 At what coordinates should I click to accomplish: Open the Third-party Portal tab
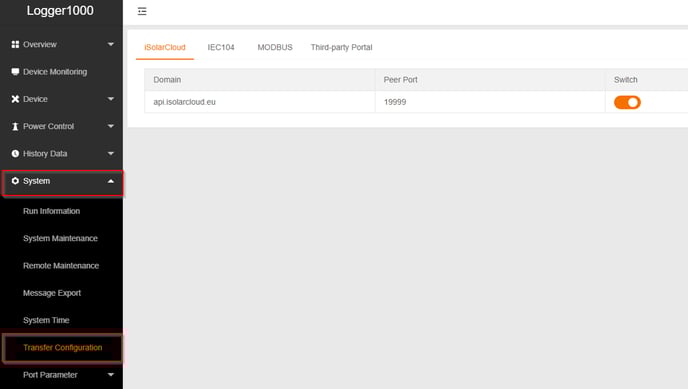coord(341,47)
